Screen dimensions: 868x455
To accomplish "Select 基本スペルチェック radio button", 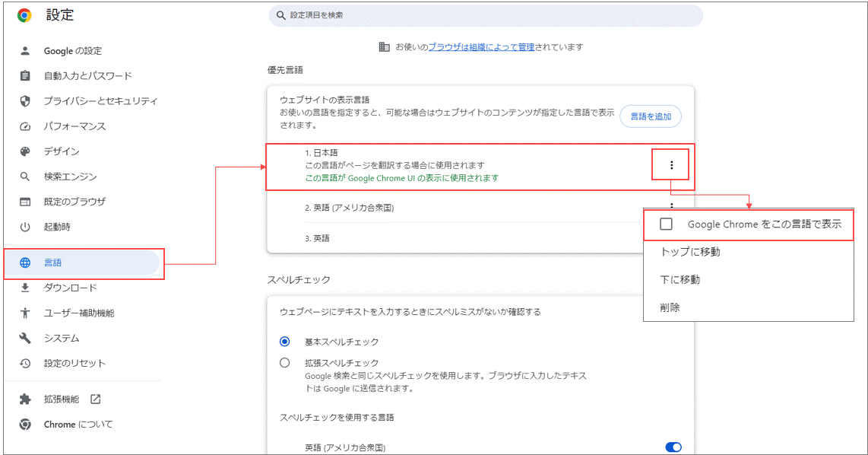I will 284,342.
